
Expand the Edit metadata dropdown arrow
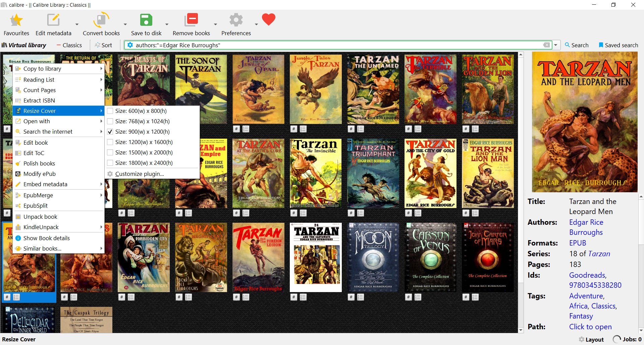tap(77, 24)
